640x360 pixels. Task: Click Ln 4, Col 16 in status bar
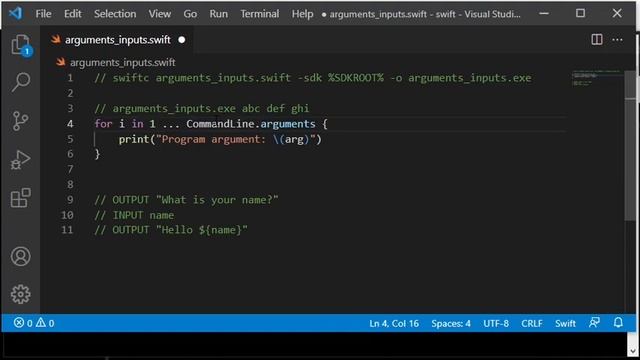coord(394,323)
